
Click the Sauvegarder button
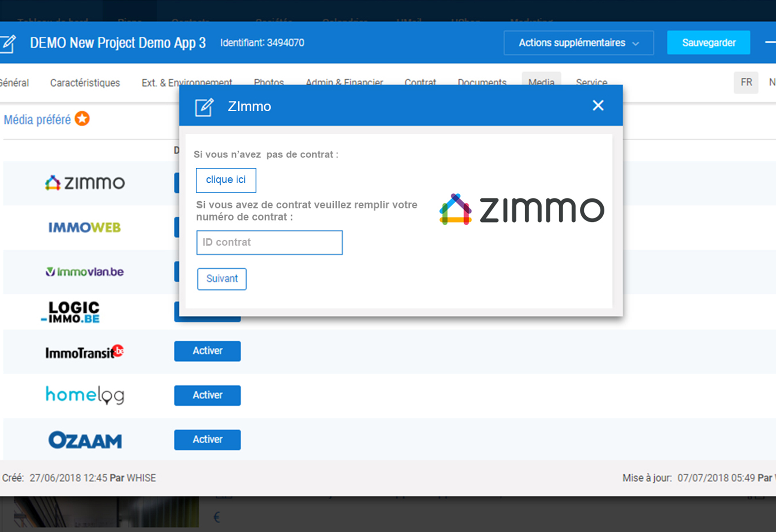pyautogui.click(x=708, y=42)
